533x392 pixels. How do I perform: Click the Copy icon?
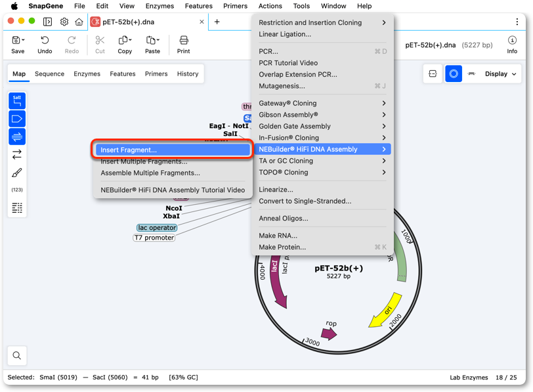(123, 41)
